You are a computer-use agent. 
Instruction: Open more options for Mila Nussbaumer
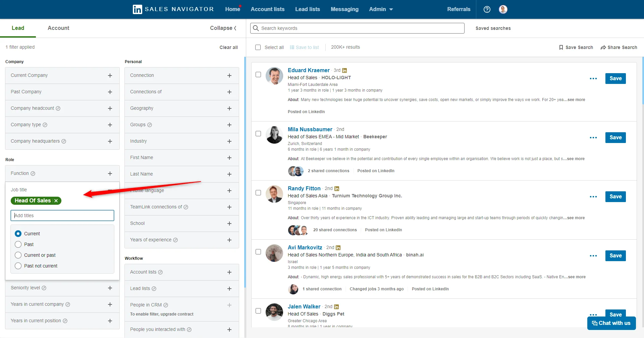pos(593,138)
